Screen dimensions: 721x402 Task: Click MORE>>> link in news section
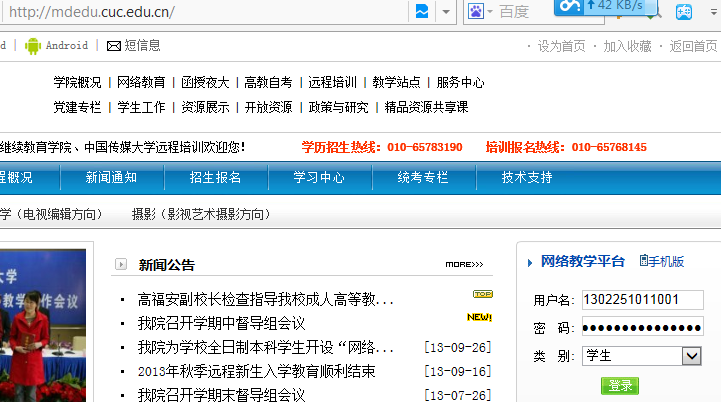464,265
